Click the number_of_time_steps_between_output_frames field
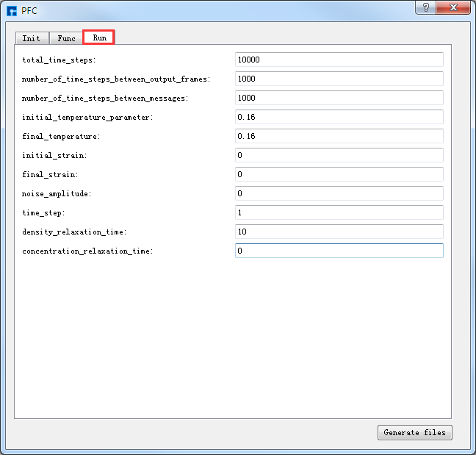The width and height of the screenshot is (476, 455). pos(339,79)
